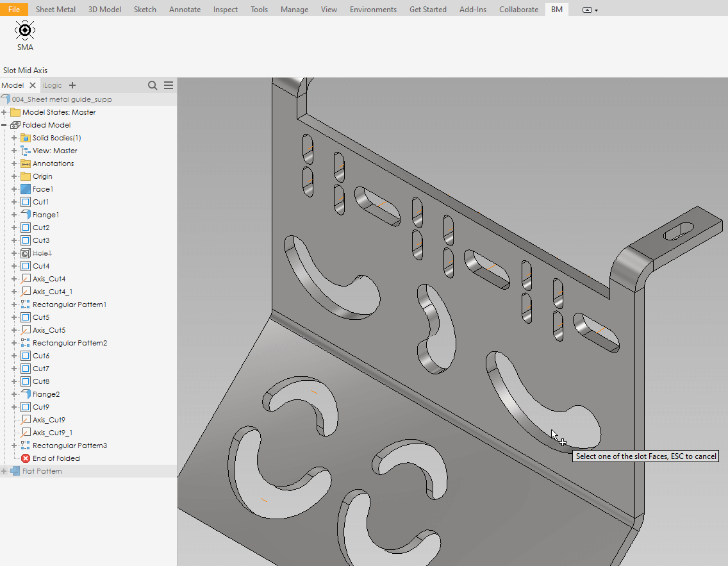Image resolution: width=728 pixels, height=566 pixels.
Task: Collapse the Folded Model node
Action: tap(4, 125)
